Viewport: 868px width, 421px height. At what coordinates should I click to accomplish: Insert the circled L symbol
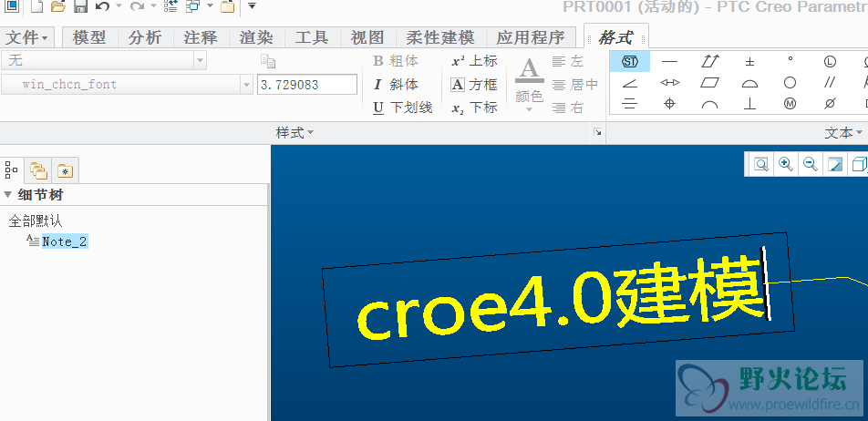pyautogui.click(x=830, y=61)
